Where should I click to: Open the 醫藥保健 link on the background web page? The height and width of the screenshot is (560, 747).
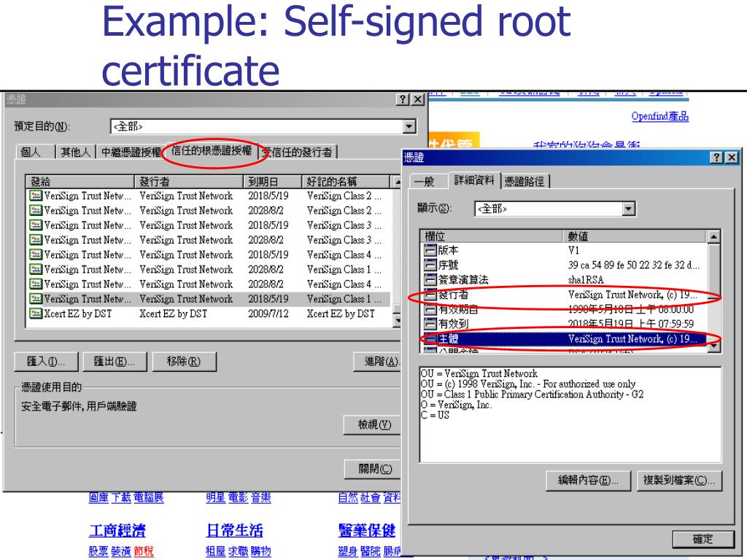tap(367, 530)
